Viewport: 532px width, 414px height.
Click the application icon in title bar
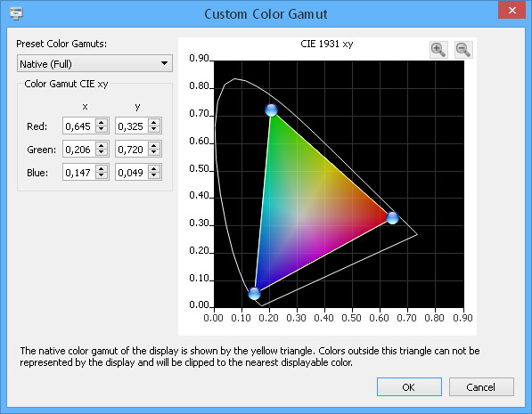[16, 13]
